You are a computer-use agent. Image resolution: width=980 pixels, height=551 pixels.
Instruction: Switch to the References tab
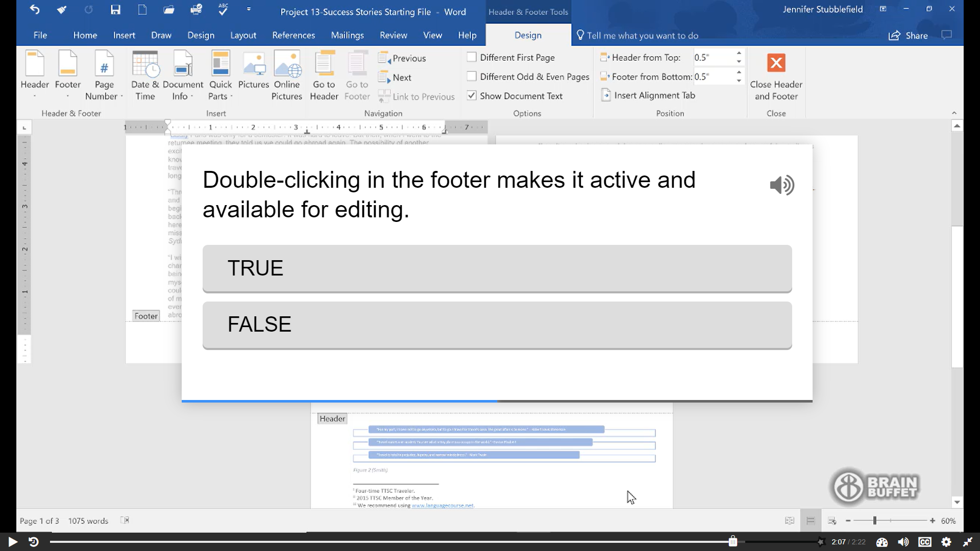coord(293,35)
